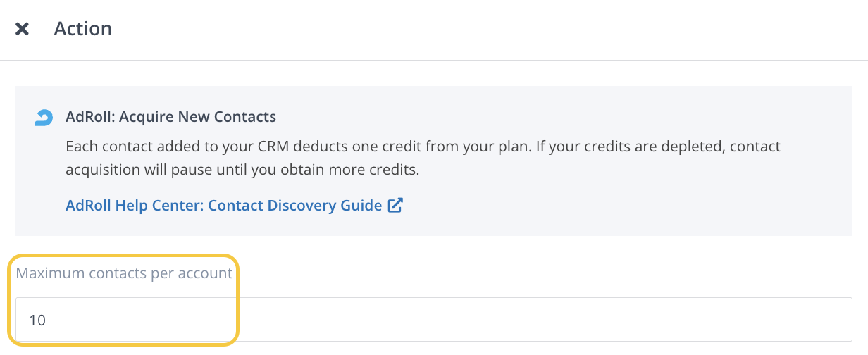Open the AdRoll Help Center Contact Discovery Guide
Screen dimensions: 868x355
[223, 206]
